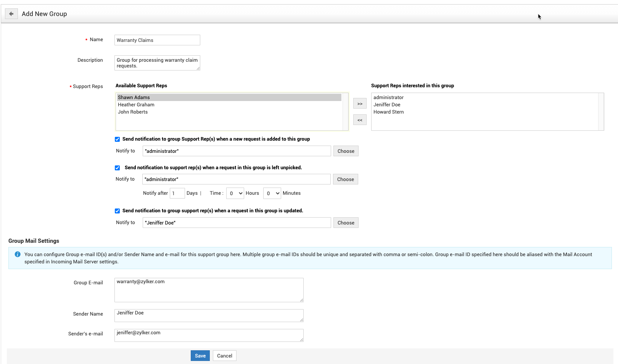Select John Roberts from available list
This screenshot has width=618, height=364.
pyautogui.click(x=133, y=112)
